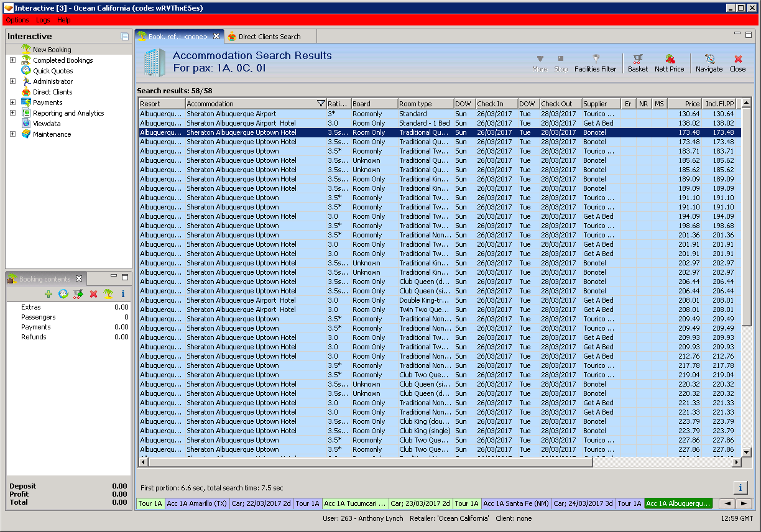
Task: Click red X delete in Booking contents
Action: [93, 294]
